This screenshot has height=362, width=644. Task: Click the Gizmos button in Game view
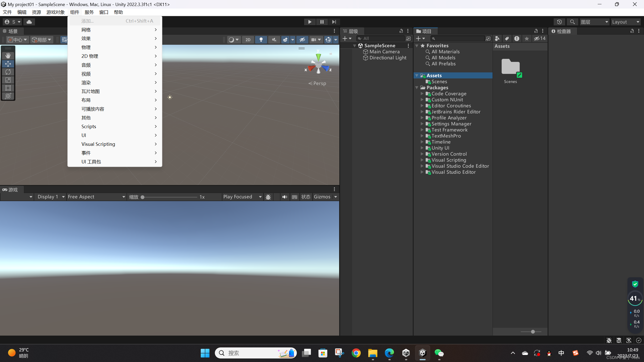tap(322, 197)
